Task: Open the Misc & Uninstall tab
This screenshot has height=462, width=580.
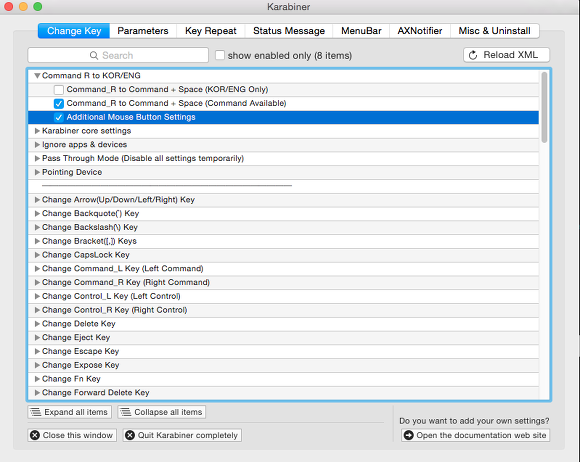Action: click(495, 31)
